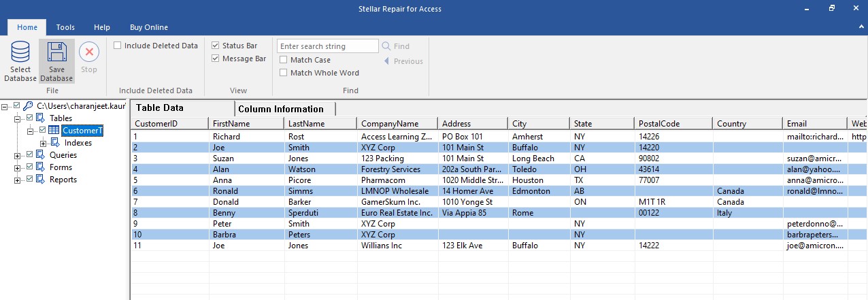868x300 pixels.
Task: Open the Buy Online tab
Action: (149, 27)
